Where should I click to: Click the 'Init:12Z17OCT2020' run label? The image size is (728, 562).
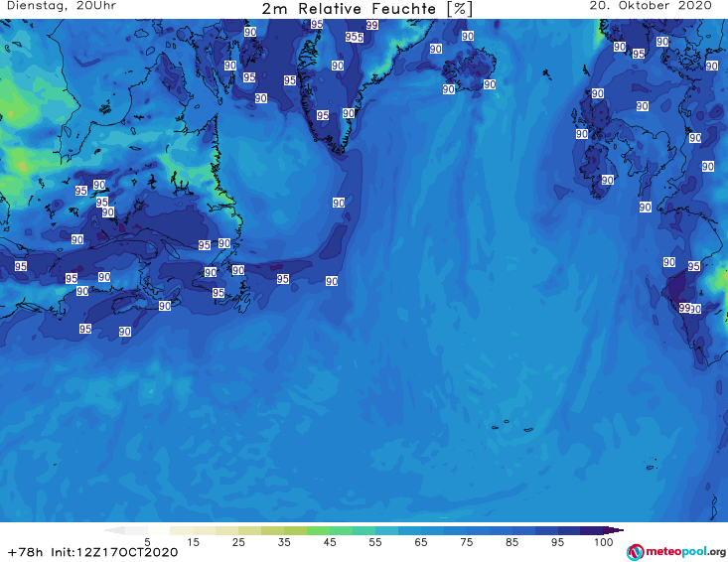tap(114, 552)
